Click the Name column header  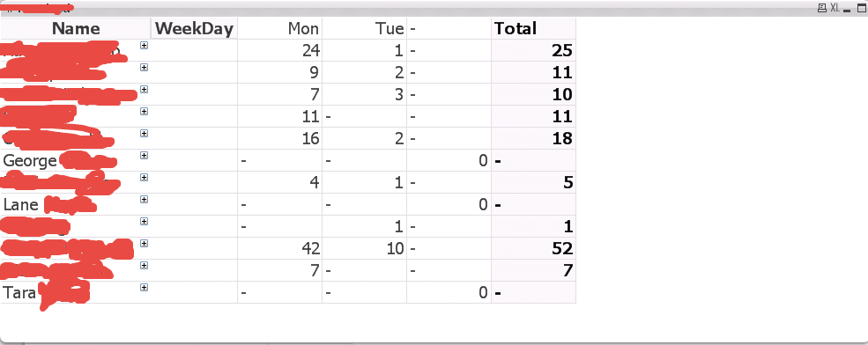pos(76,28)
